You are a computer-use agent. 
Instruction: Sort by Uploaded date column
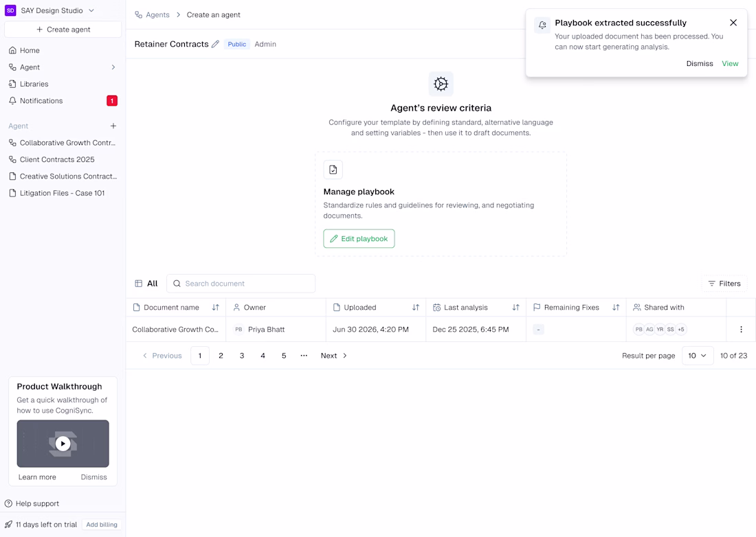[415, 308]
